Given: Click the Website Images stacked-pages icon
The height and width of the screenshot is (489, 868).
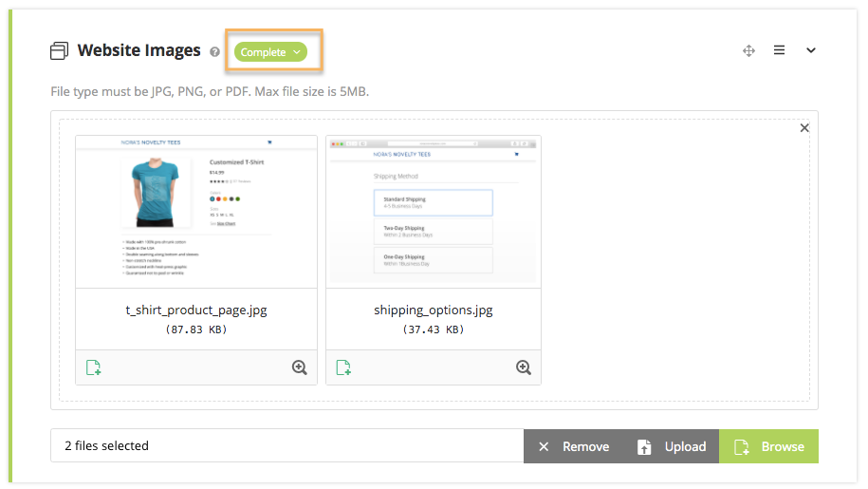Looking at the screenshot, I should pyautogui.click(x=60, y=51).
